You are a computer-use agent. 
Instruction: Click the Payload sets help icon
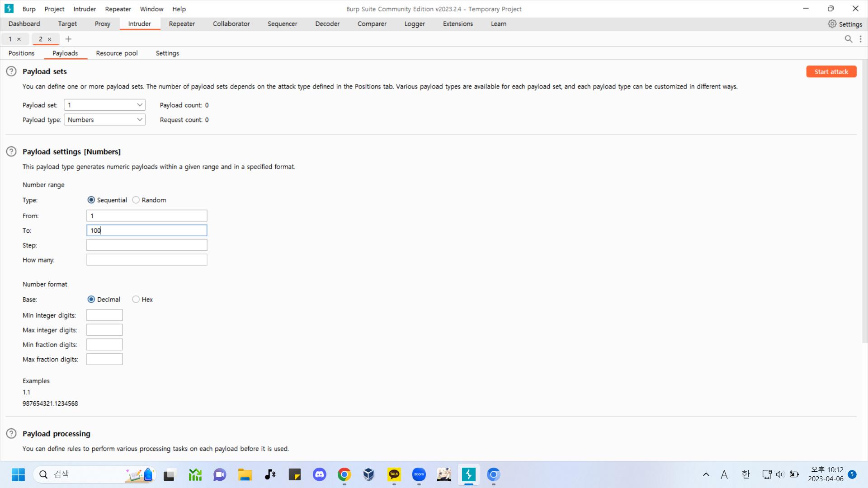coord(11,71)
